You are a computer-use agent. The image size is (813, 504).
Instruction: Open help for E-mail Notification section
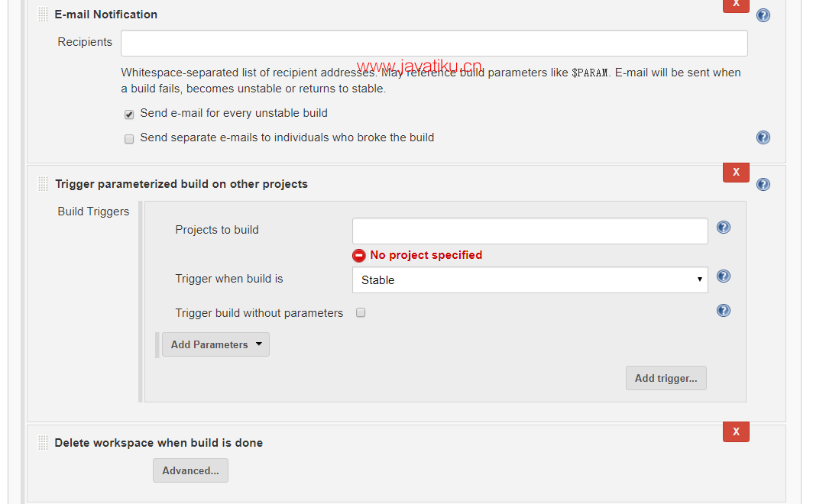(763, 15)
